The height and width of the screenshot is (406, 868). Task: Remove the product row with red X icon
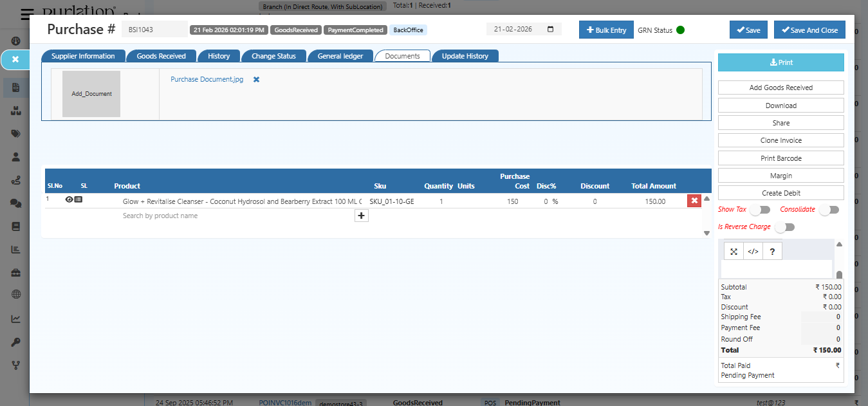(694, 200)
